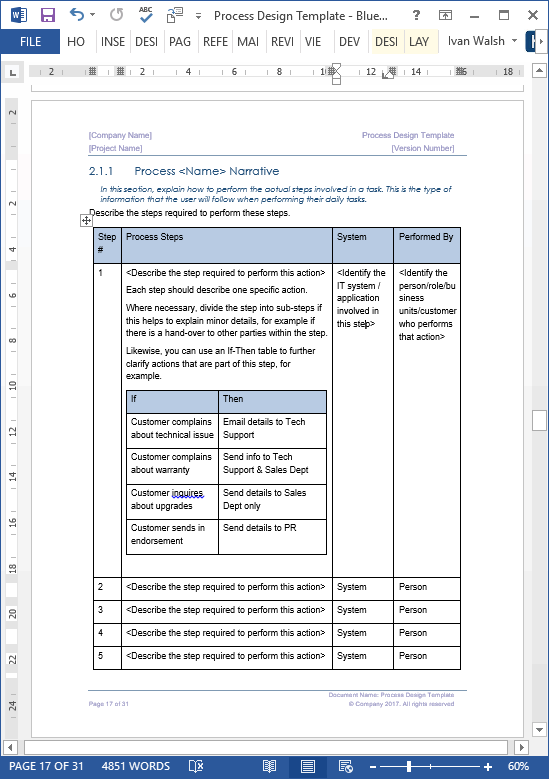Switch to Read Mode view
This screenshot has height=779, width=549.
(269, 766)
